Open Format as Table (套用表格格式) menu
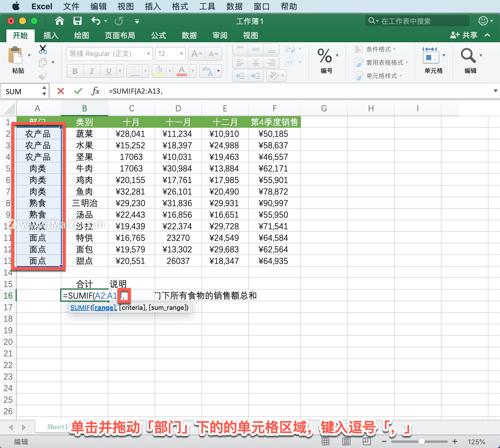500x448 pixels. point(381,62)
